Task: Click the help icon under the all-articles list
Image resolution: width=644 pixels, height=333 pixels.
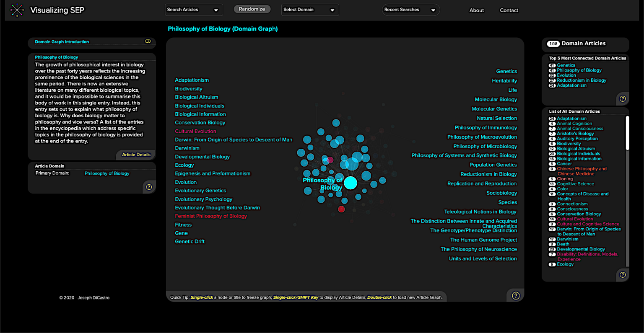Action: tap(623, 274)
